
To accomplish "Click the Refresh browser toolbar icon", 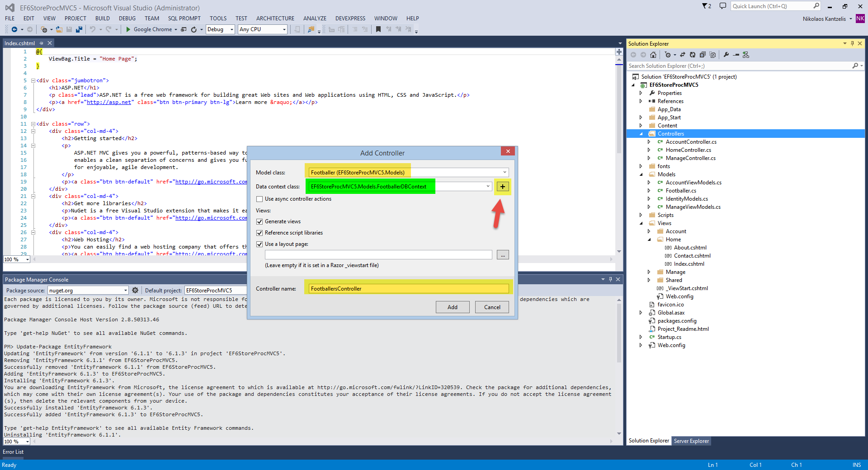I will [194, 29].
